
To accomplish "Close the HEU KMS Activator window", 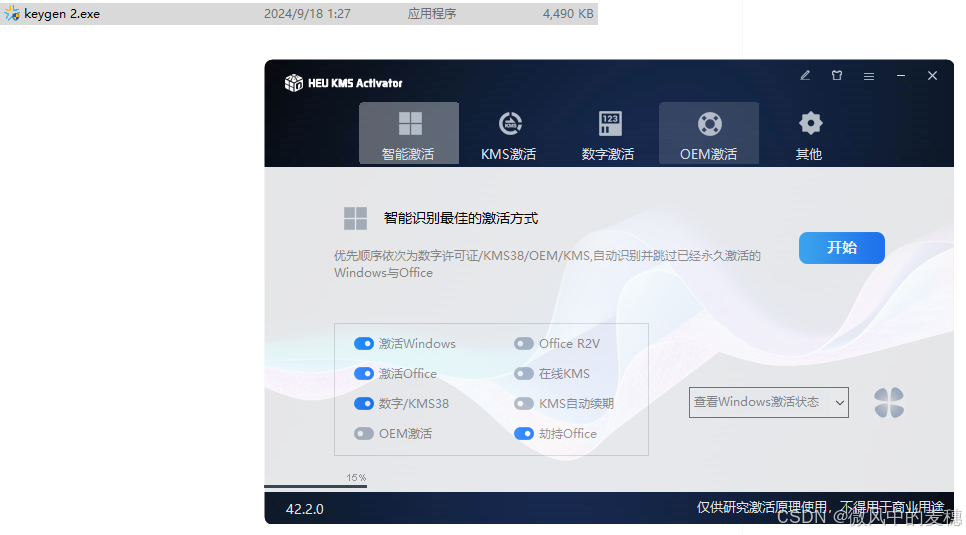I will tap(932, 76).
